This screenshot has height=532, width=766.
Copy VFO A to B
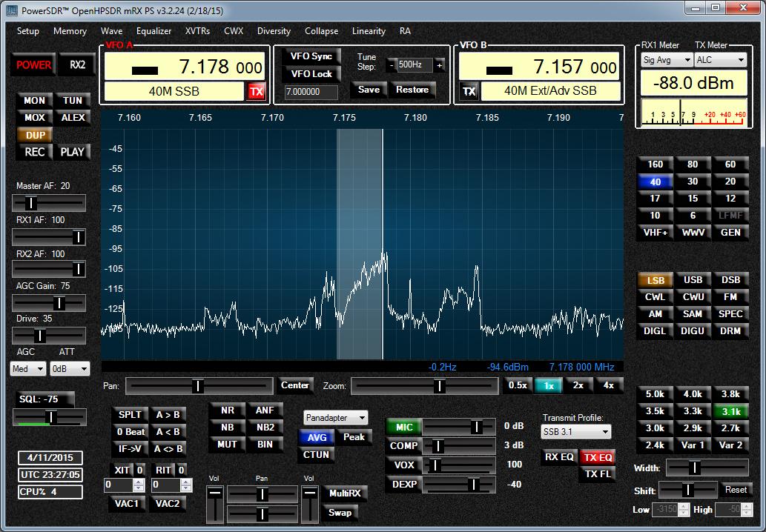(x=168, y=415)
